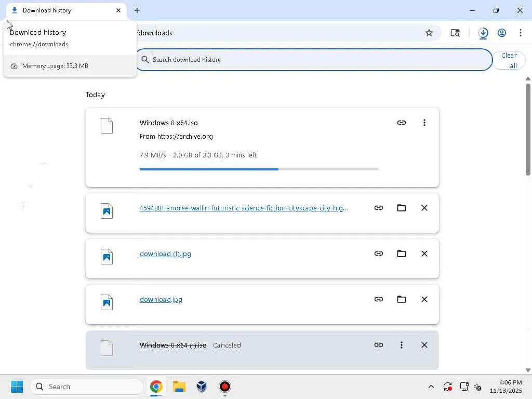The width and height of the screenshot is (532, 399).
Task: Open Chrome three-dot main menu
Action: pos(521,33)
